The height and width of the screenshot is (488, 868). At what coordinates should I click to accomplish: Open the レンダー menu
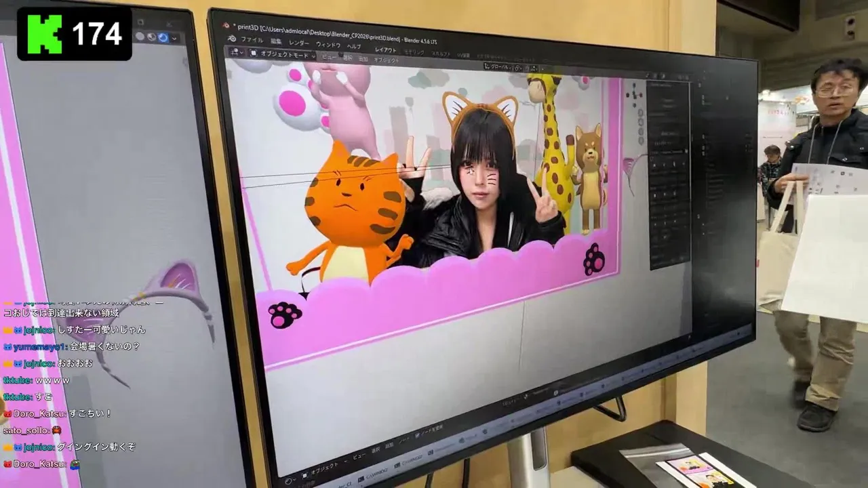click(x=299, y=43)
